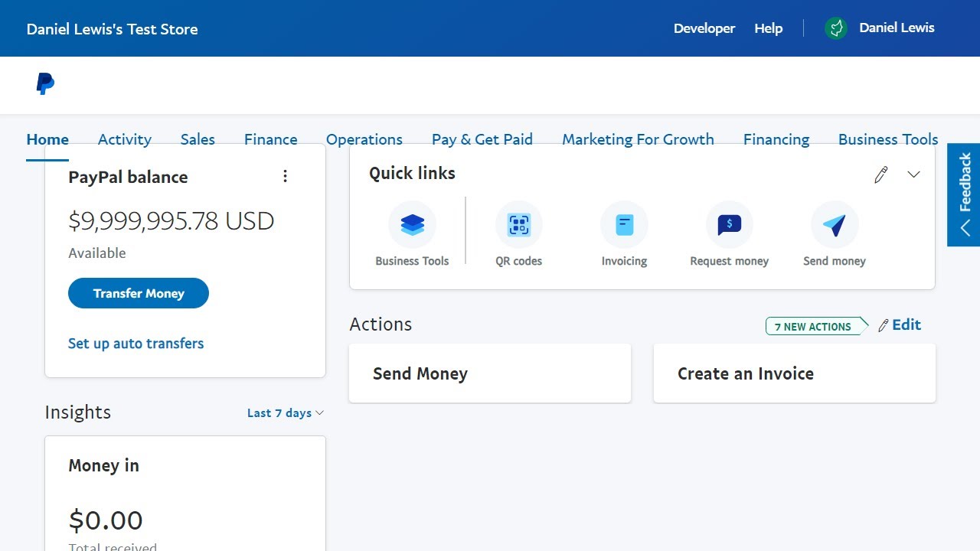Open the Operations menu

click(364, 139)
